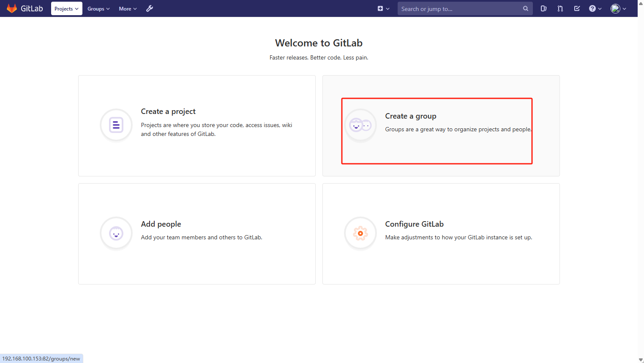This screenshot has height=363, width=644.
Task: Click the GitLab wordmark text
Action: click(32, 8)
